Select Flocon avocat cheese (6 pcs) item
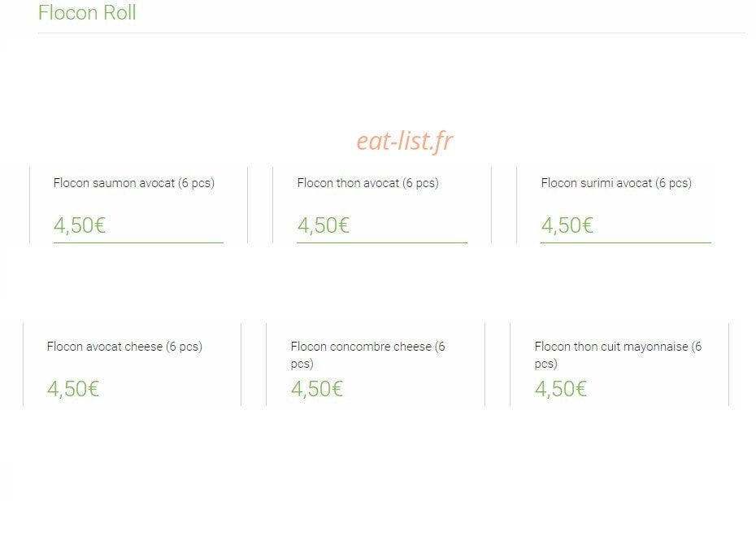 (x=124, y=347)
